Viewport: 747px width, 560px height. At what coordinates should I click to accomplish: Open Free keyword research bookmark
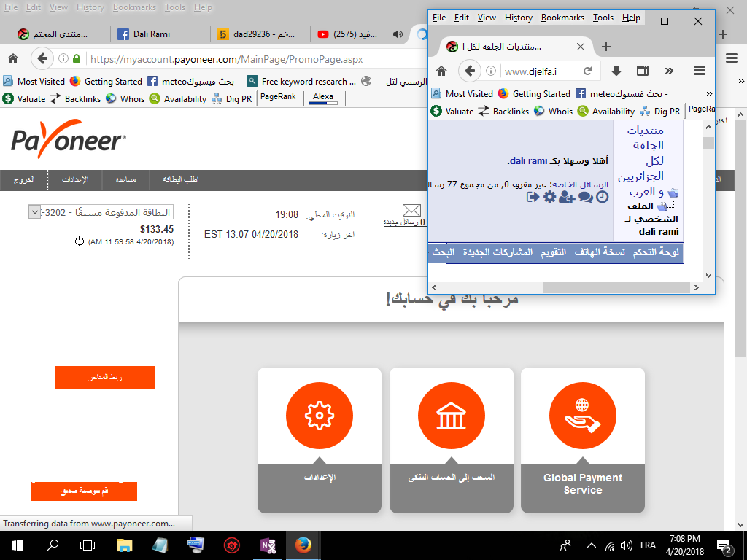coord(301,82)
